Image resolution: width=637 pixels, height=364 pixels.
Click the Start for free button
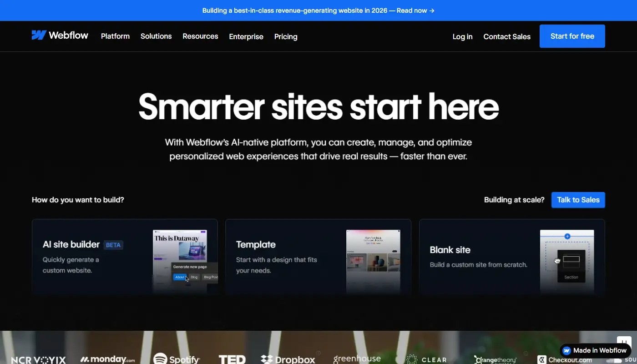click(572, 36)
